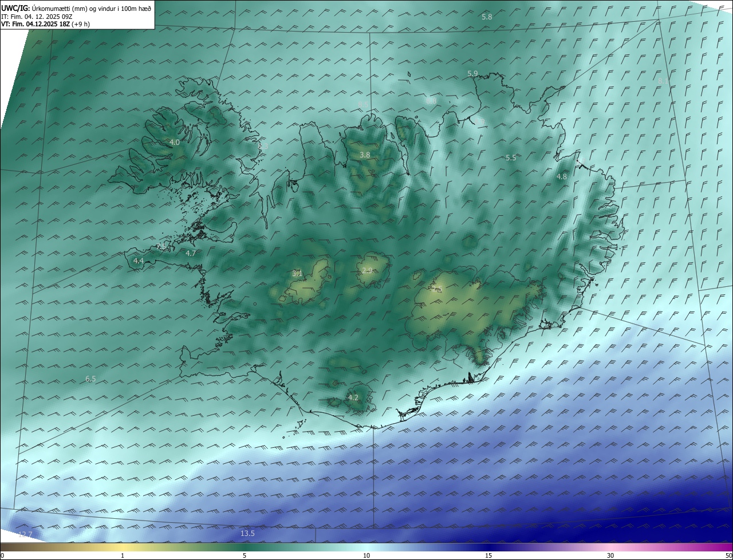The image size is (733, 560).
Task: Click the 30 tick on the color scale
Action: pyautogui.click(x=610, y=555)
